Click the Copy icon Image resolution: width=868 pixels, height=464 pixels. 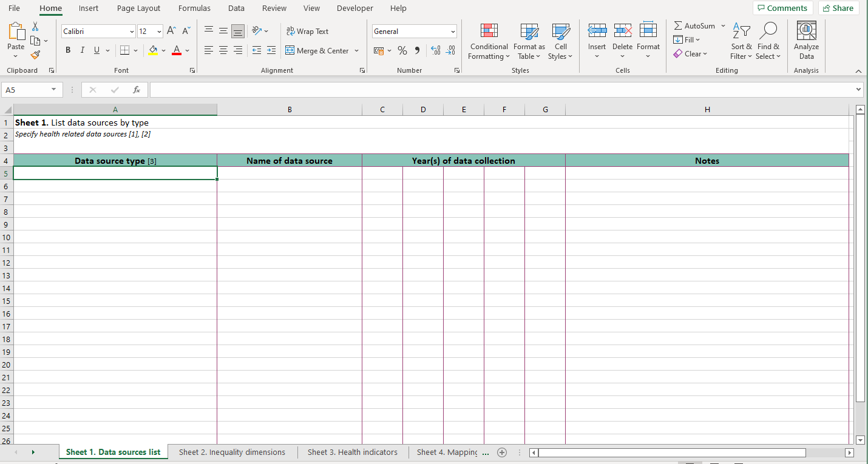(35, 41)
